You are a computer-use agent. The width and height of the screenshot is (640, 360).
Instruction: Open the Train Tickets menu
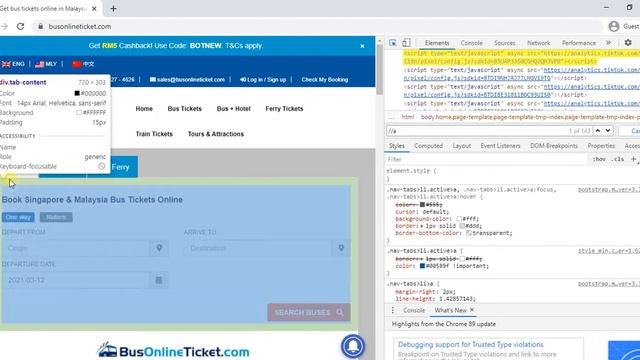[154, 134]
